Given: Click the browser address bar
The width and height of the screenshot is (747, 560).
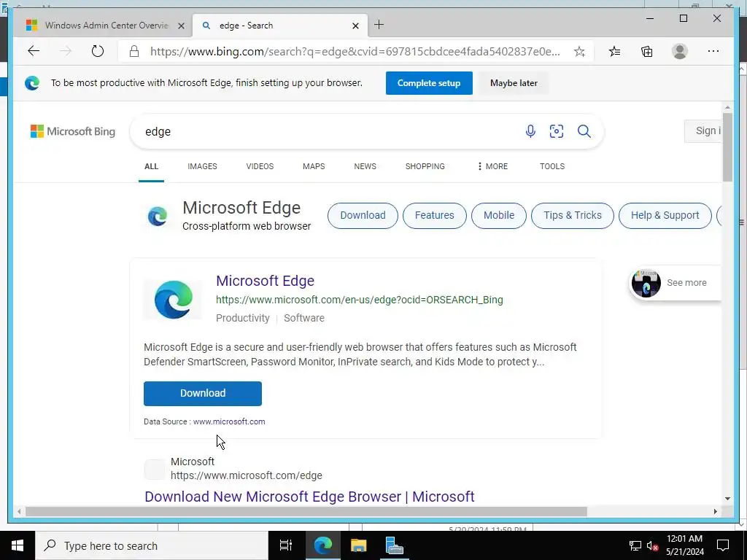Looking at the screenshot, I should [355, 52].
